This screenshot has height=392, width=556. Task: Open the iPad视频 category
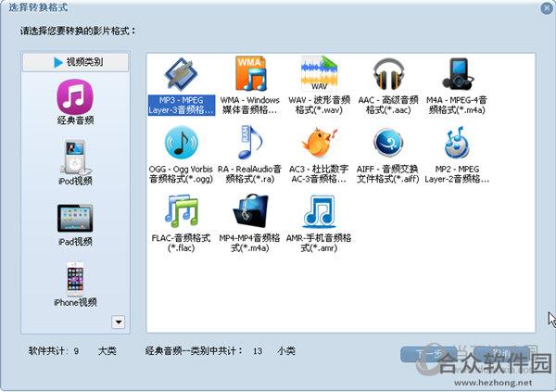tap(75, 225)
